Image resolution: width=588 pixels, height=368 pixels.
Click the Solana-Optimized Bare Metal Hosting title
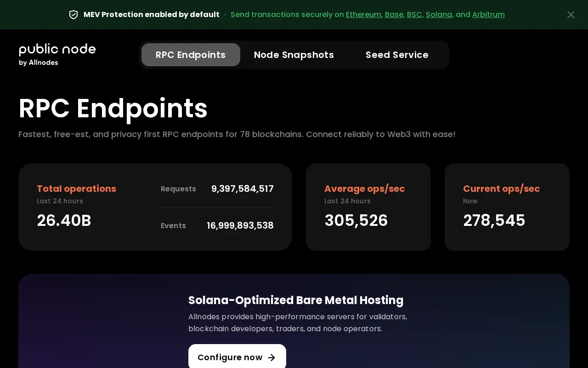pos(296,300)
